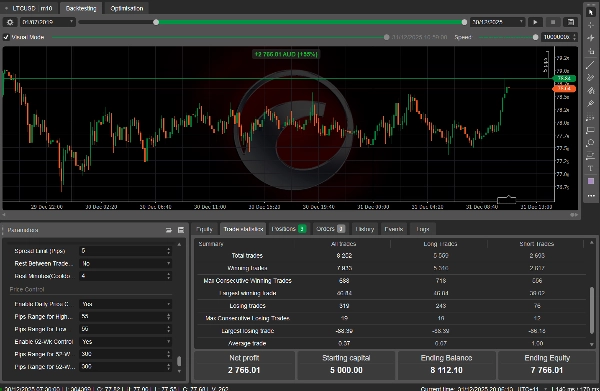
Task: Select the Fibonacci retracement tool
Action: [591, 118]
